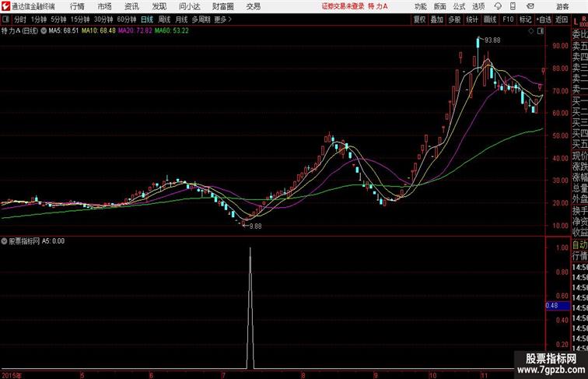The width and height of the screenshot is (588, 379).
Task: Switch to the 15分钟 period tab
Action: 80,19
